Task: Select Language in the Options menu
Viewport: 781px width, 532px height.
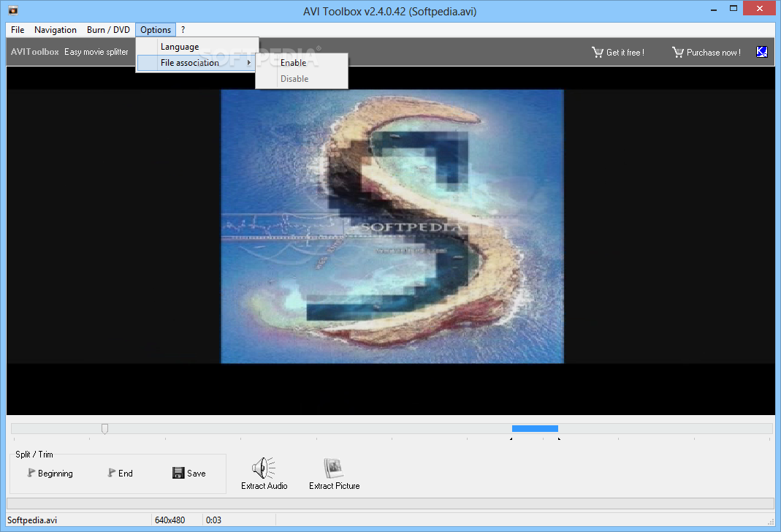Action: coord(197,47)
